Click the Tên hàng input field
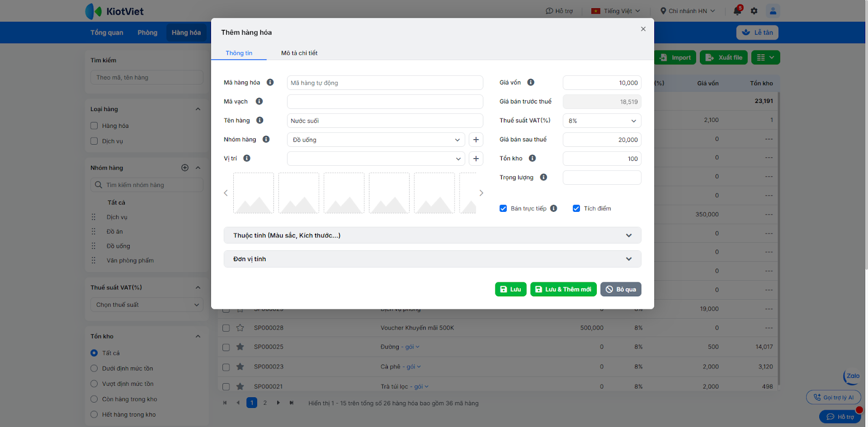This screenshot has width=868, height=427. (x=385, y=121)
